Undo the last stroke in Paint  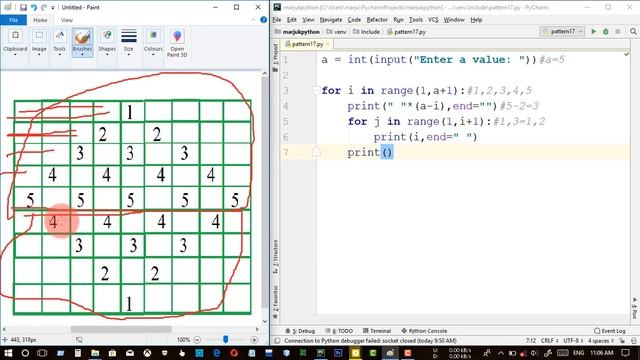pyautogui.click(x=34, y=7)
